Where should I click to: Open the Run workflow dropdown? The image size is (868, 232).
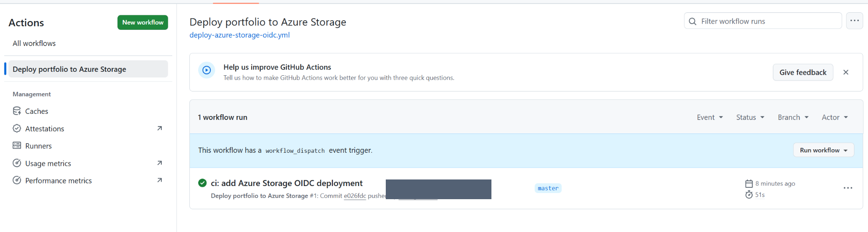(x=824, y=150)
